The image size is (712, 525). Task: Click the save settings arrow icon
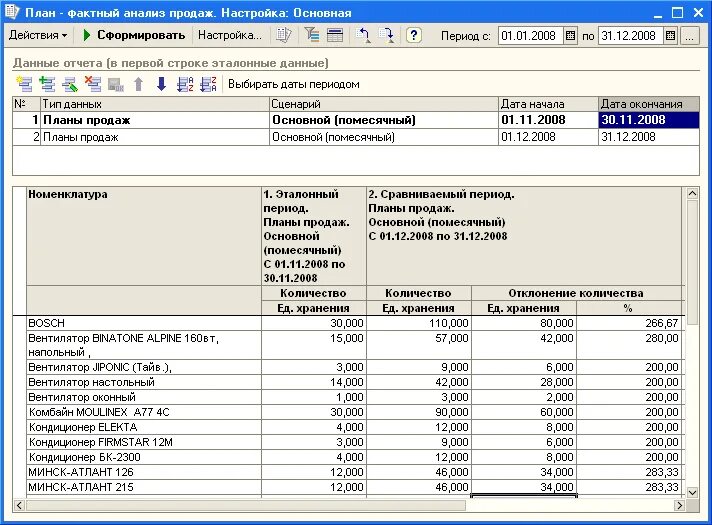tap(386, 35)
